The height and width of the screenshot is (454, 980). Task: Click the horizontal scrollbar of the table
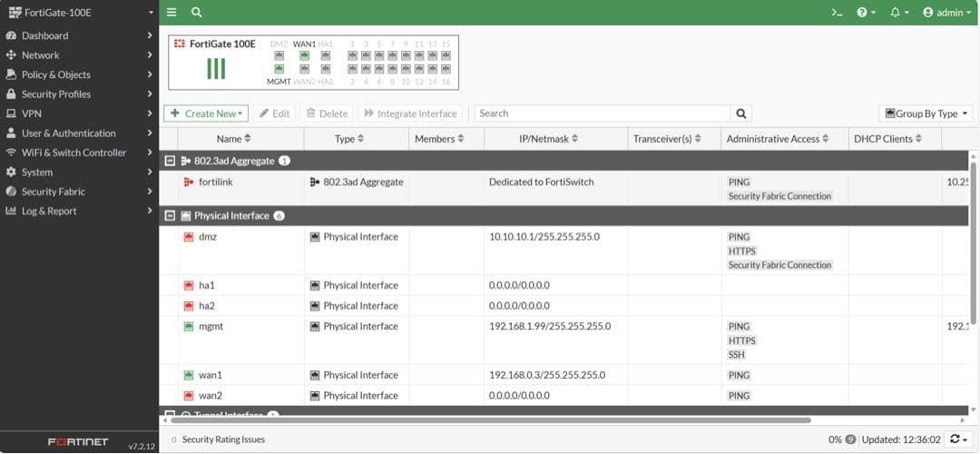pos(490,420)
